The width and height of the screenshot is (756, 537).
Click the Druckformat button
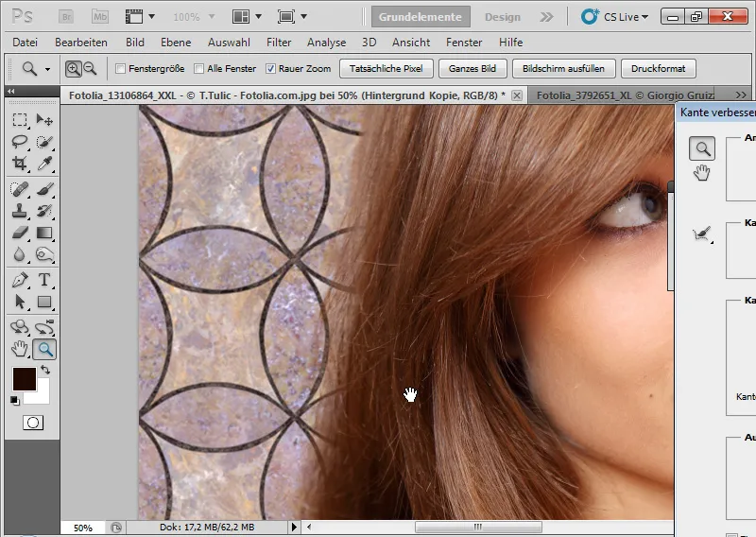click(x=658, y=68)
